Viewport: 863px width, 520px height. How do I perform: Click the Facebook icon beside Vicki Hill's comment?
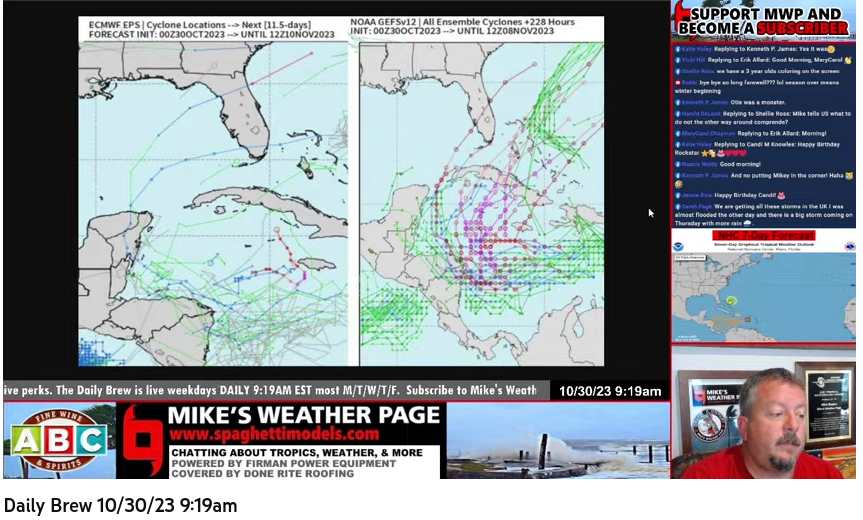point(678,60)
